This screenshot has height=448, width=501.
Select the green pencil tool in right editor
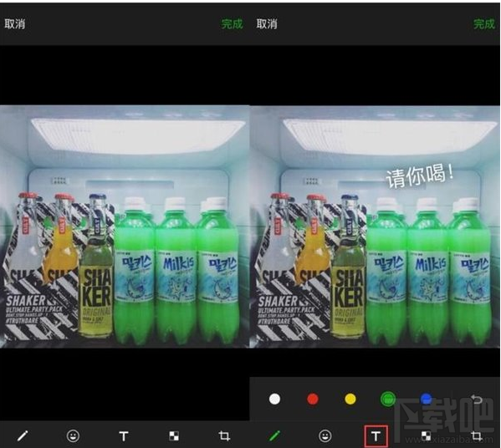[x=274, y=435]
